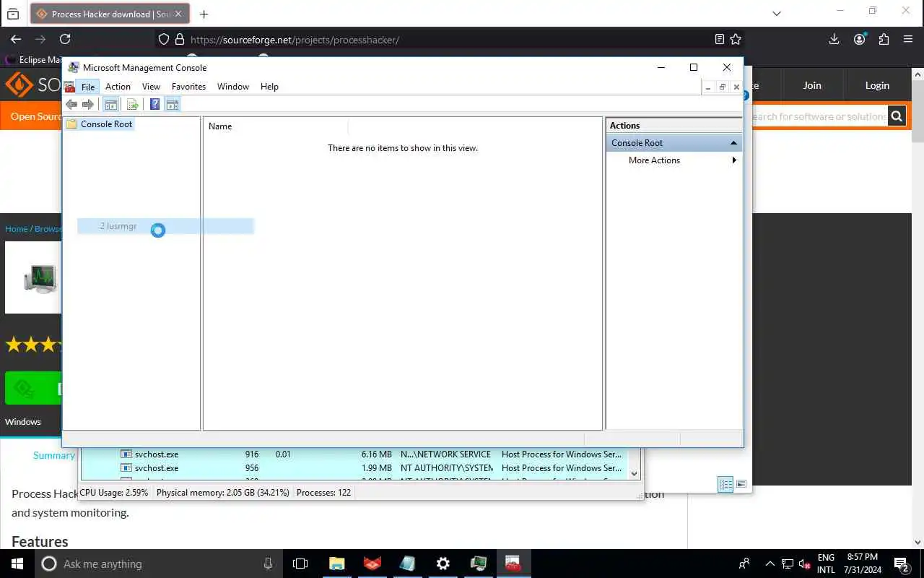
Task: Click More Actions in the Actions pane
Action: click(654, 160)
